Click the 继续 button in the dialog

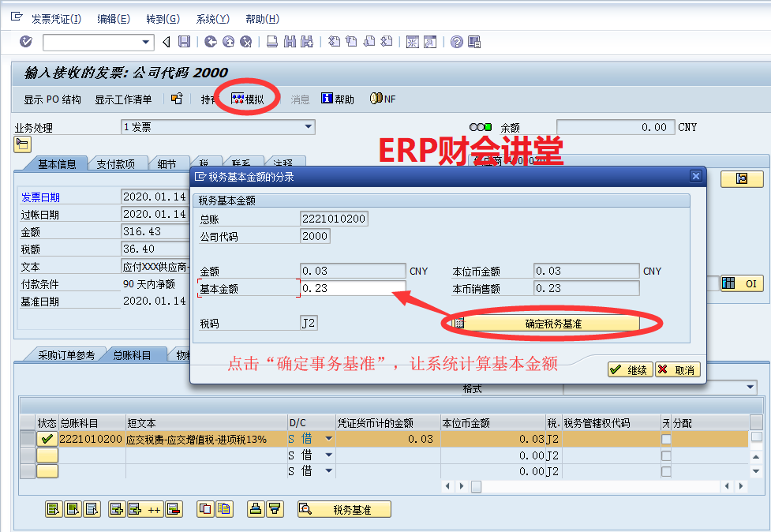point(629,370)
